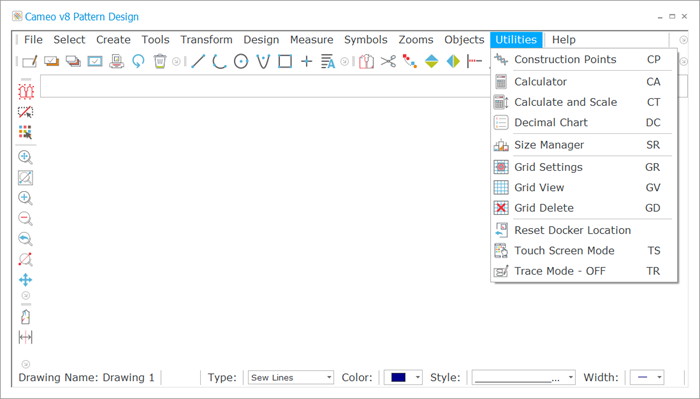Expand overflow chevron below the pan tool
This screenshot has width=700, height=399.
(26, 295)
